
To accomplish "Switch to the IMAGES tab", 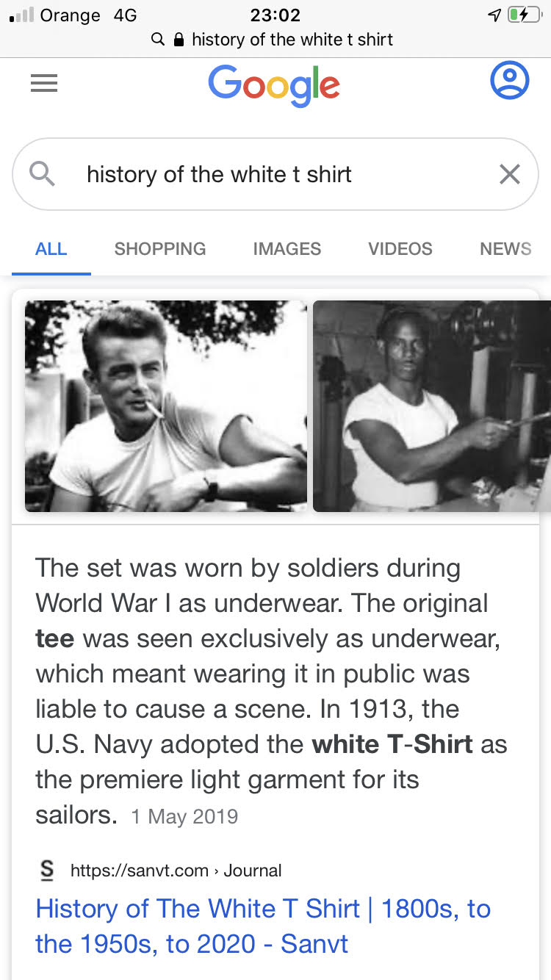I will point(287,249).
